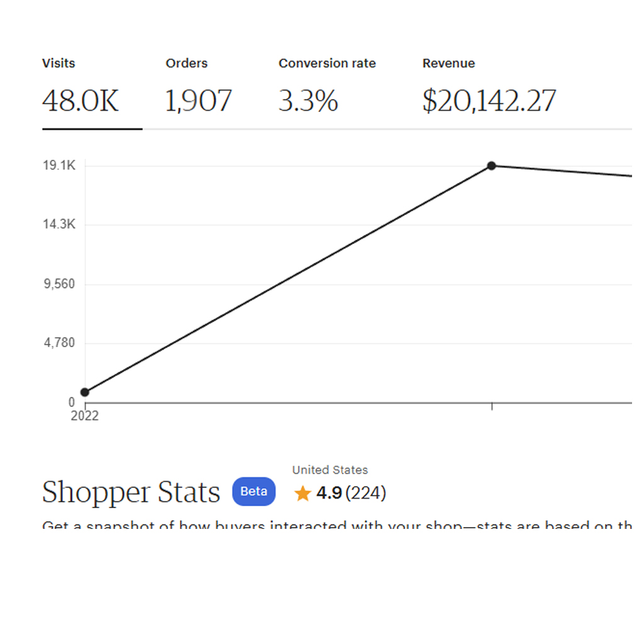Click the 2022 x-axis label
This screenshot has height=644, width=644.
click(85, 416)
